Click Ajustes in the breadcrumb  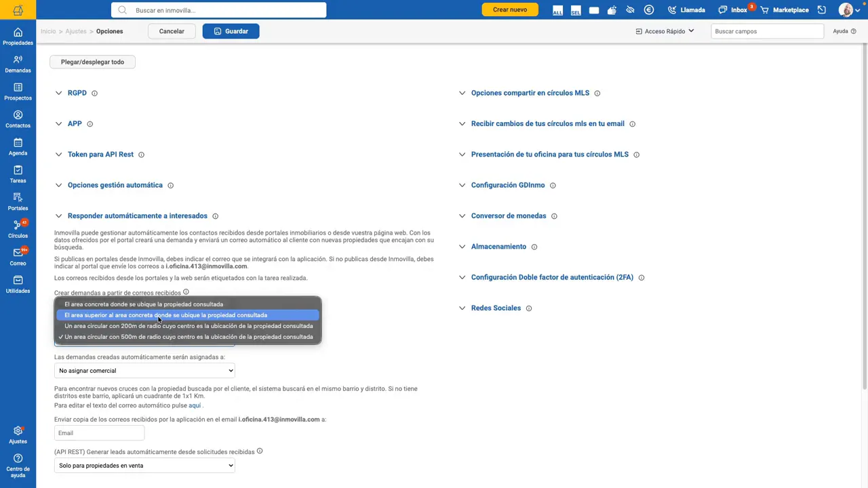point(76,31)
